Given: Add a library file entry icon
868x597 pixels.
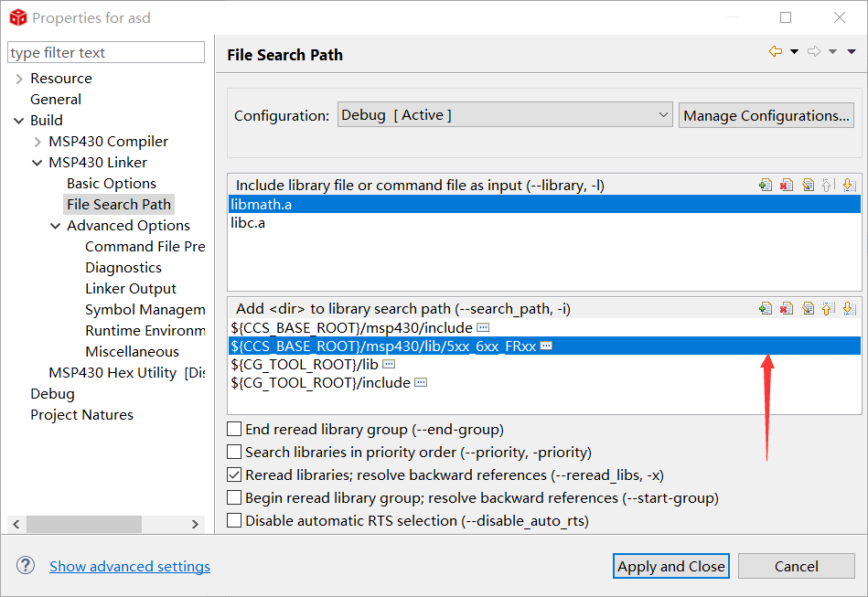Looking at the screenshot, I should [x=766, y=185].
